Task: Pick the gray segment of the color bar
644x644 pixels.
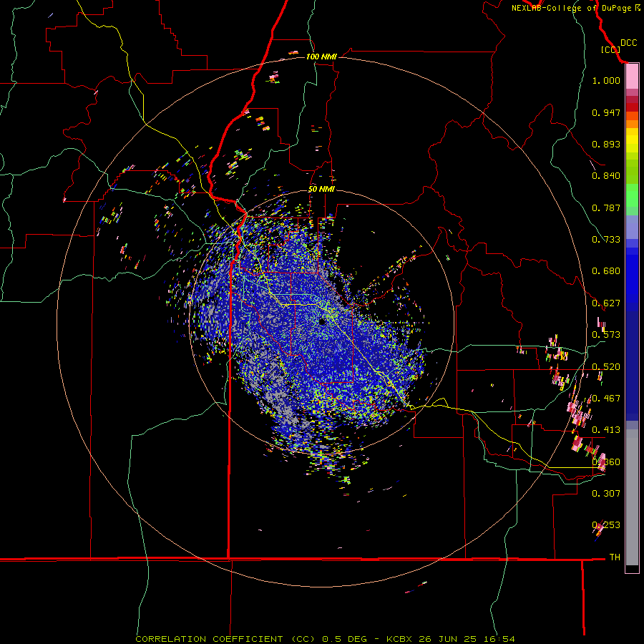Action: [x=632, y=497]
